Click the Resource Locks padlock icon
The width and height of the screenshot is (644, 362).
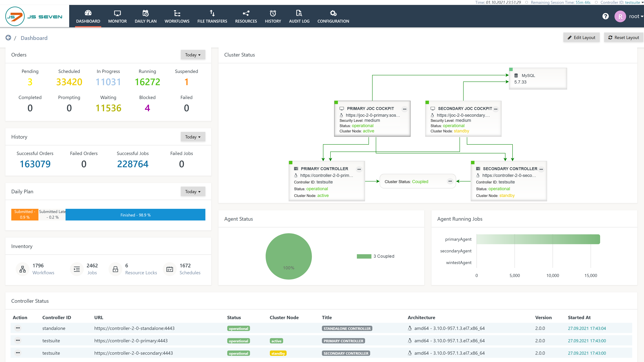[115, 269]
